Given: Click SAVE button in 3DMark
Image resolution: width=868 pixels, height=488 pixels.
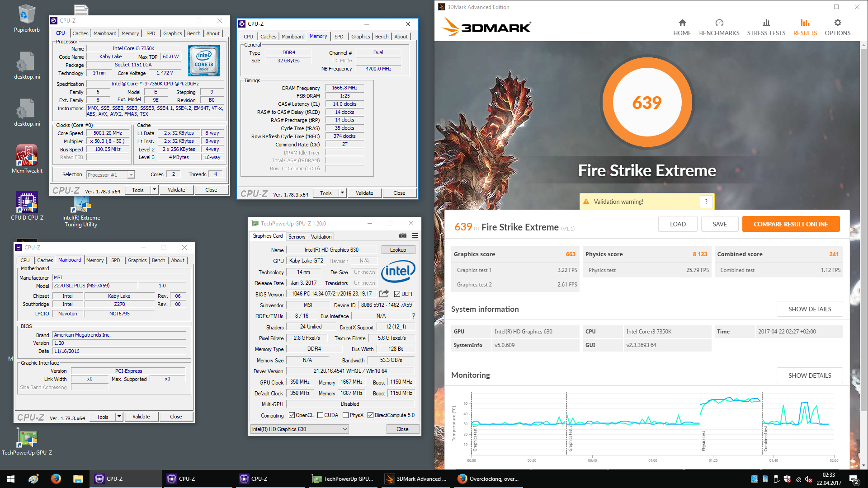Looking at the screenshot, I should pos(720,224).
